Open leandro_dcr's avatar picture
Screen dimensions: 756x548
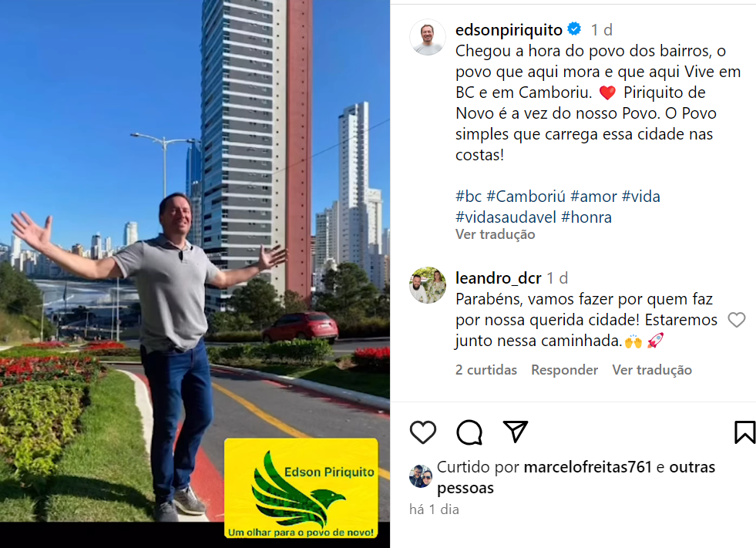click(x=428, y=285)
